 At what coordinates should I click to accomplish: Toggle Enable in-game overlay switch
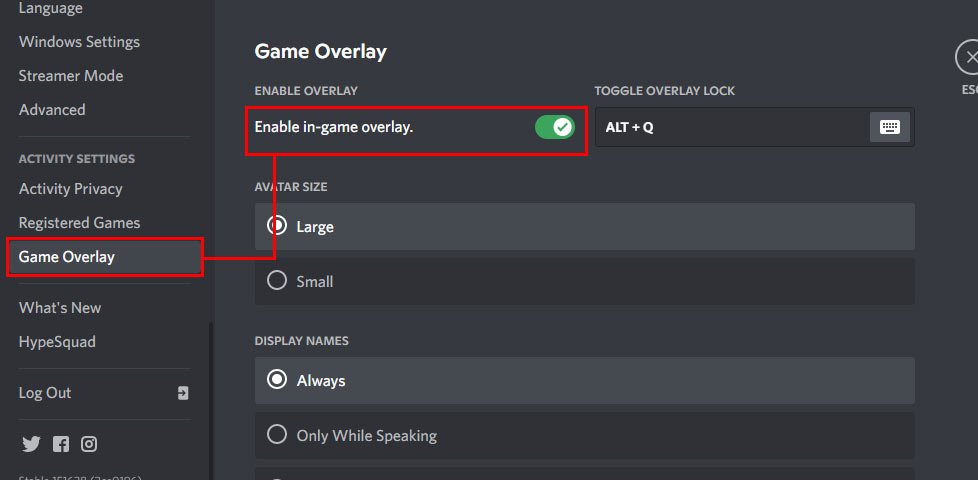pyautogui.click(x=554, y=127)
